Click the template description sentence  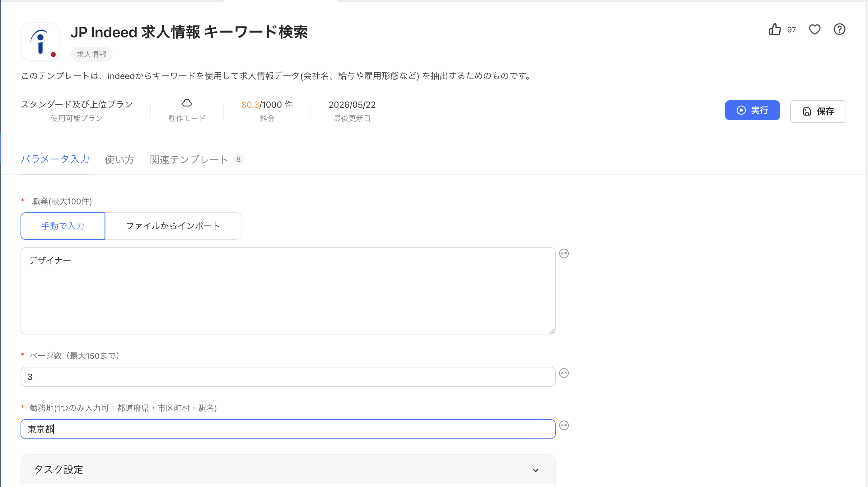(x=277, y=76)
